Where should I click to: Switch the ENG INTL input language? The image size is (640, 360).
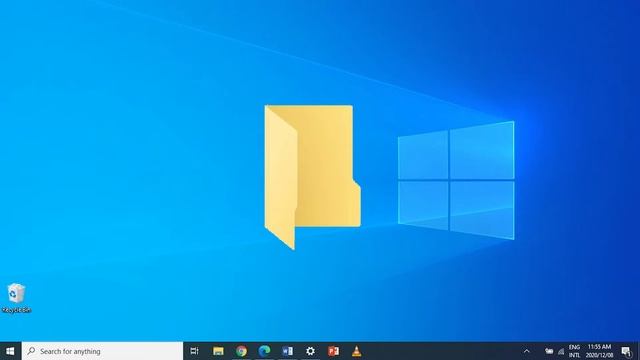click(x=574, y=351)
